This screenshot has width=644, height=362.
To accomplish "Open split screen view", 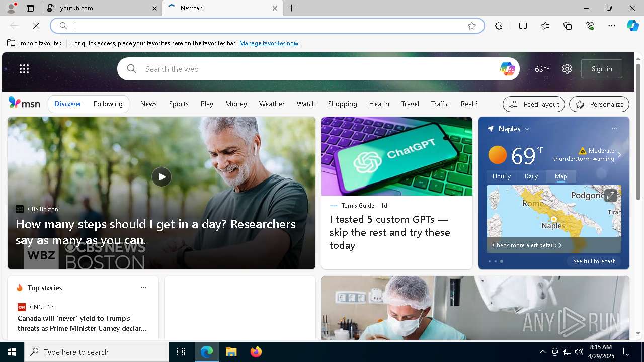I will pos(523,26).
